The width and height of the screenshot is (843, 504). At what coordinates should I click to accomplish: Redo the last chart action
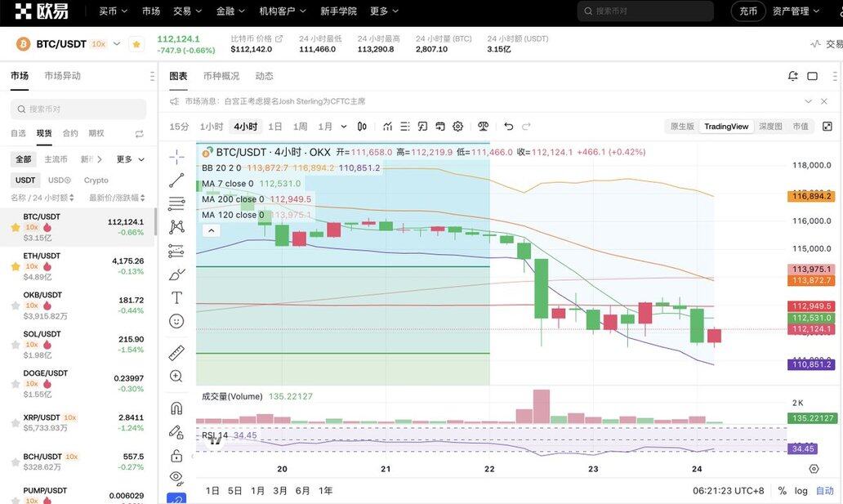(x=526, y=127)
